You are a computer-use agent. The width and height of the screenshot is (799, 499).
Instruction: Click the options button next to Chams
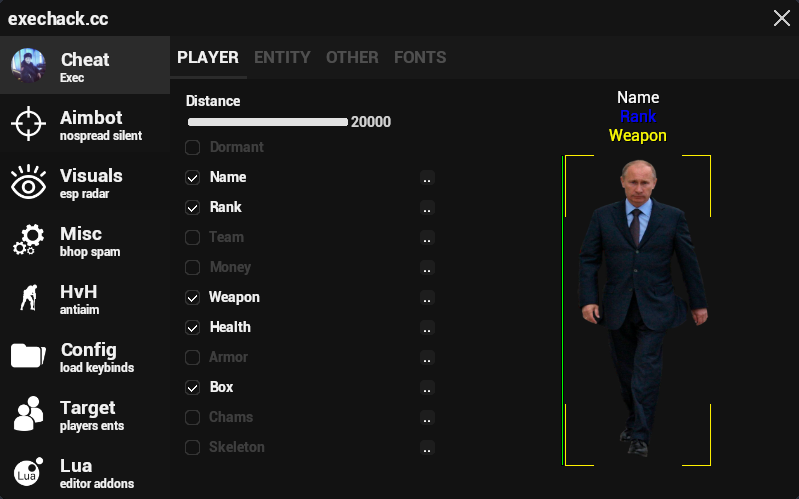click(x=427, y=419)
